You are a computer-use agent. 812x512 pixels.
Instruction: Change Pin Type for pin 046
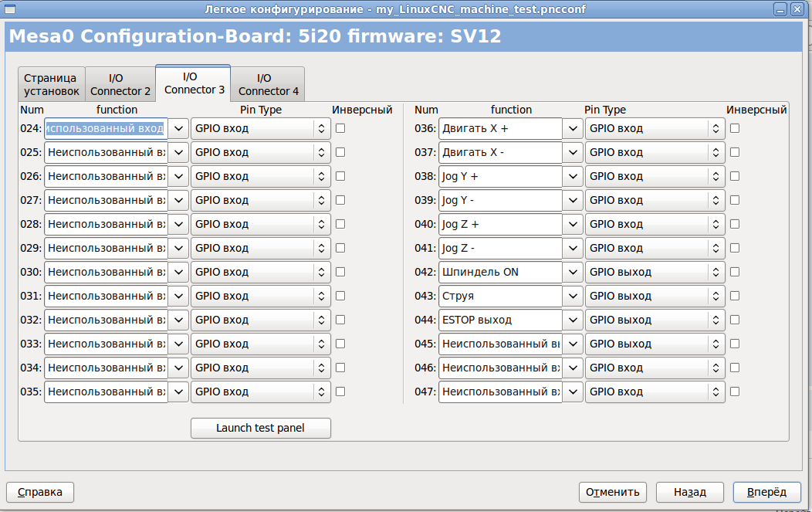[x=655, y=368]
